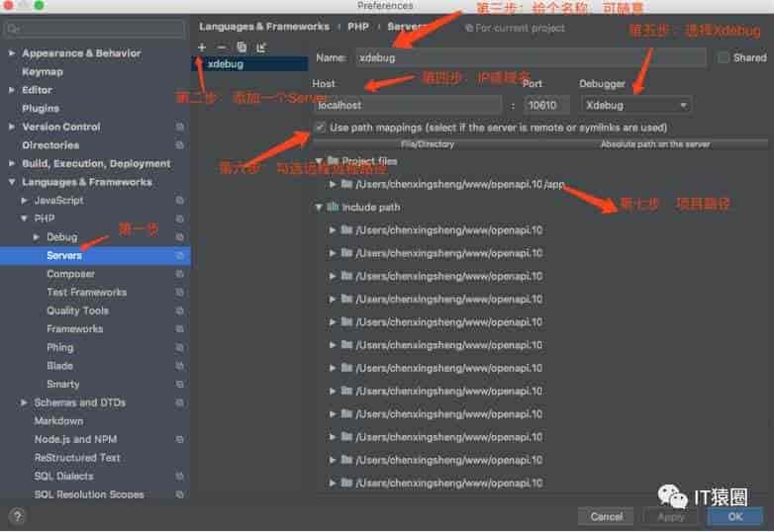Click the minus icon to remove server
774x532 pixels.
(222, 47)
